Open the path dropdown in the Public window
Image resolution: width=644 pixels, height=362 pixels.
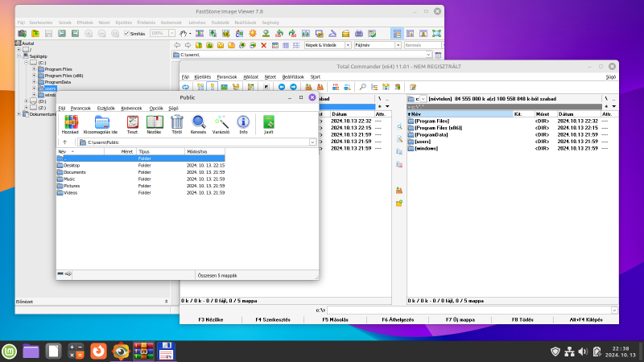312,142
